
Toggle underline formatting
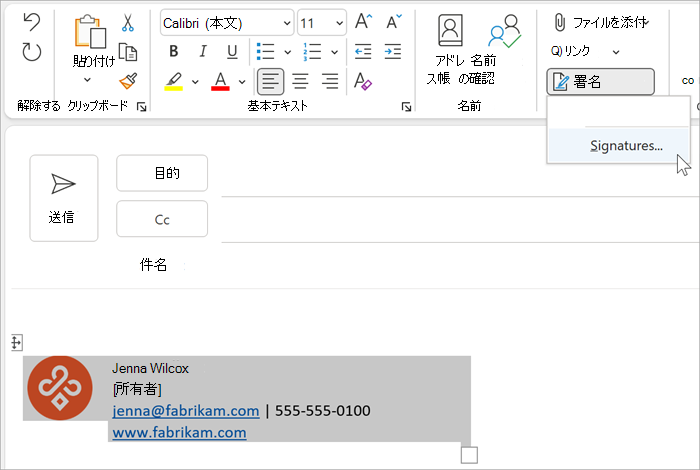232,52
